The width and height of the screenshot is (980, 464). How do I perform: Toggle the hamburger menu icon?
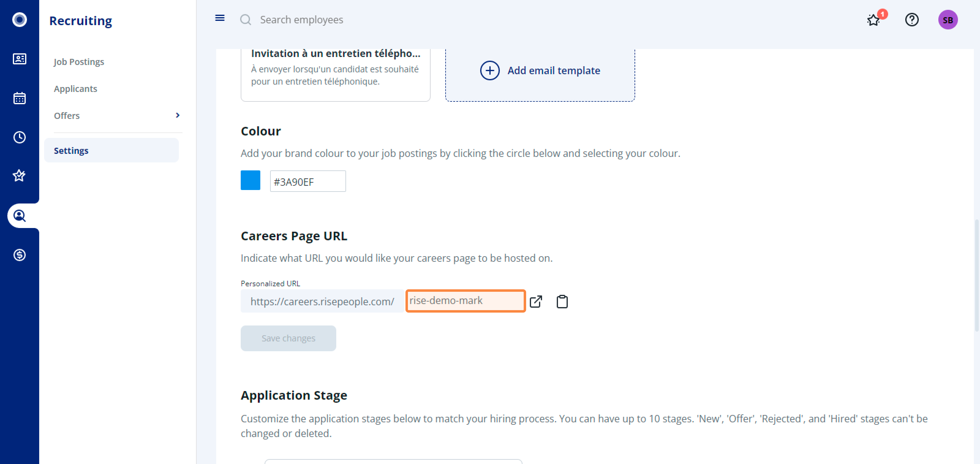220,18
